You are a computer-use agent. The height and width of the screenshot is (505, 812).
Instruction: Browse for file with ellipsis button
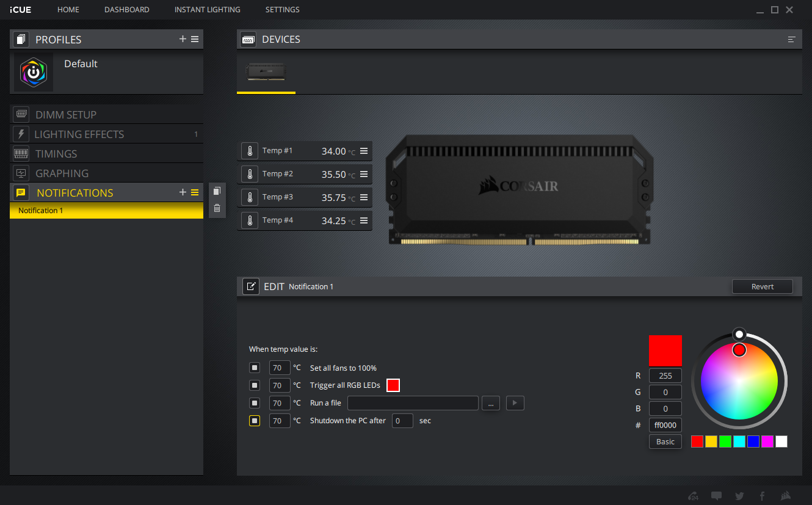(491, 403)
